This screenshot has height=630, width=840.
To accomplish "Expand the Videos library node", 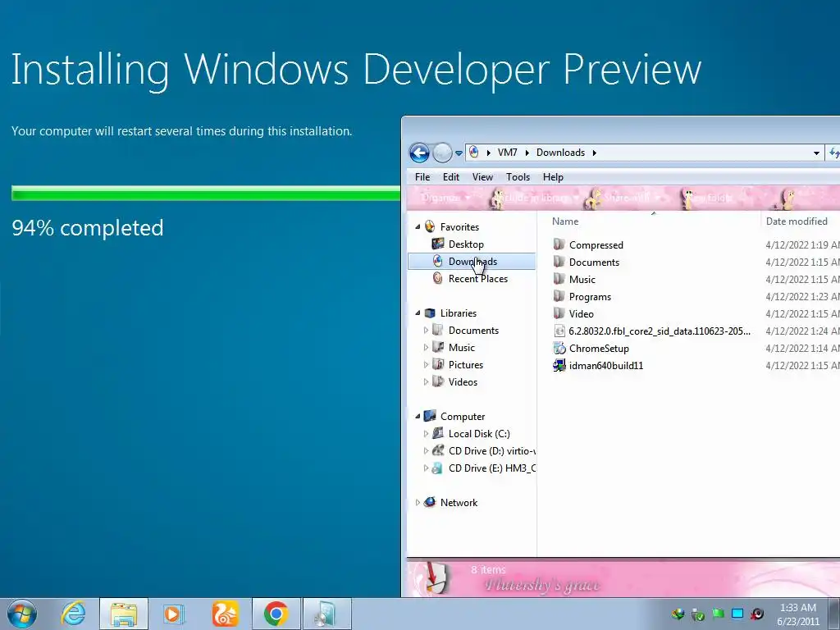I will [426, 382].
